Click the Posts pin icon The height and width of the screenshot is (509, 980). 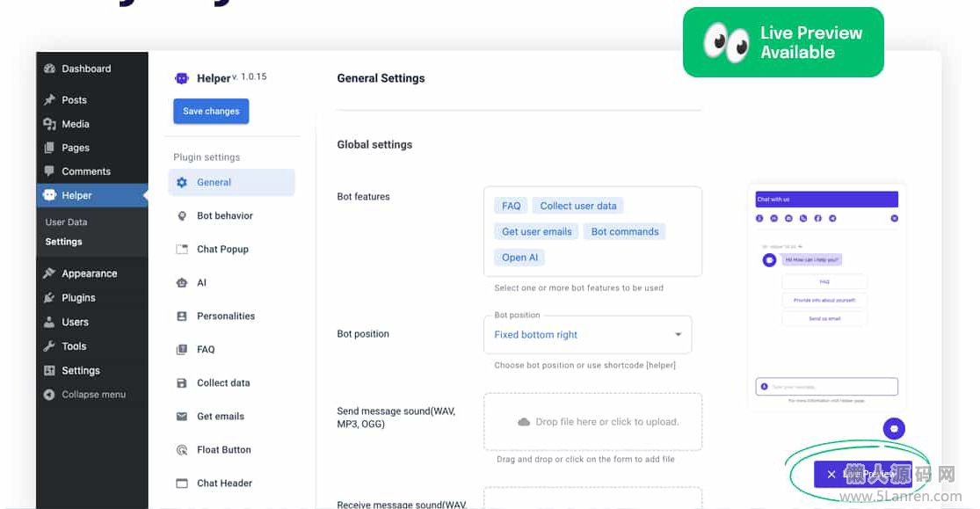49,100
